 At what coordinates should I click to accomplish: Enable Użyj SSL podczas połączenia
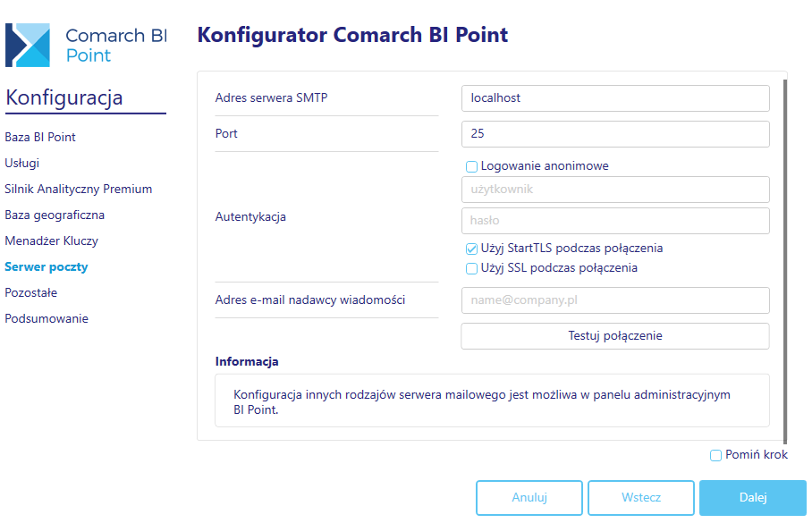click(471, 268)
